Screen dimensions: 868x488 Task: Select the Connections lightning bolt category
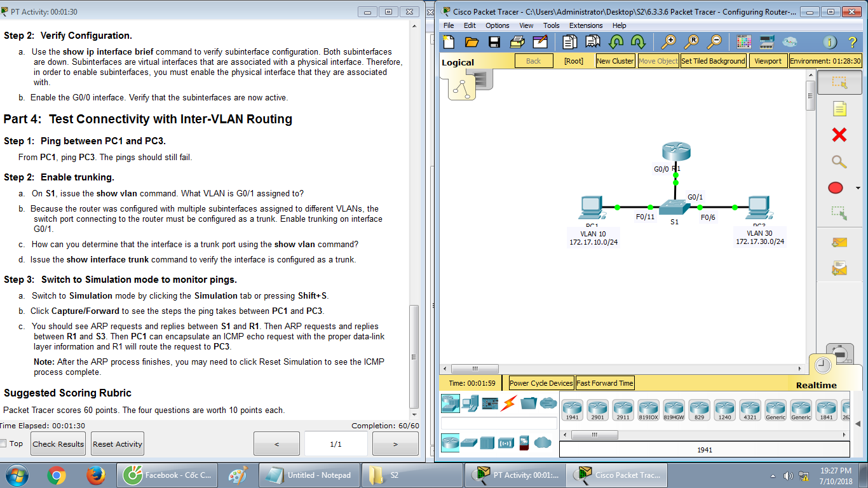(x=509, y=403)
